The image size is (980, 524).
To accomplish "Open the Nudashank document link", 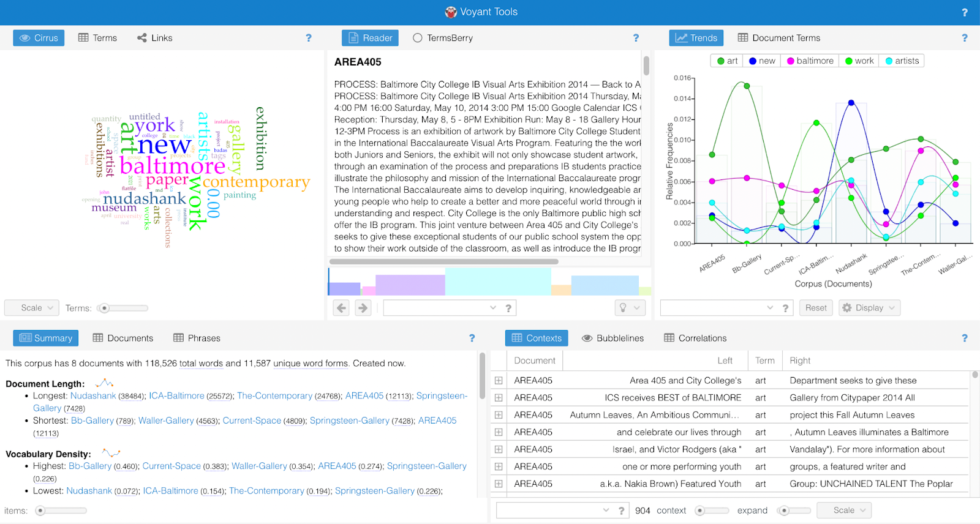I will 92,396.
